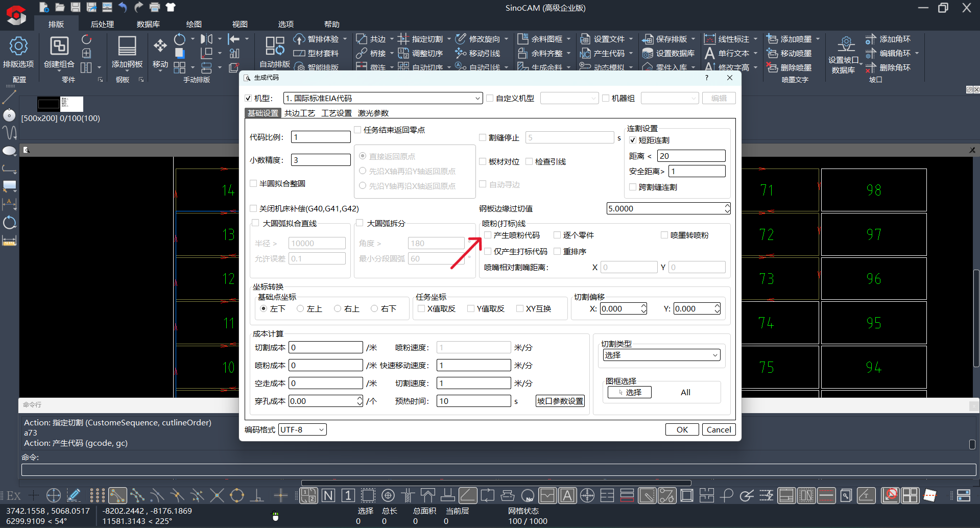Click the 调整切序 adjust cut order tool

pos(421,53)
